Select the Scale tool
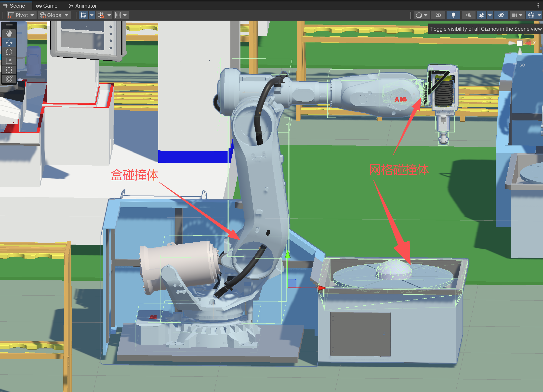This screenshot has width=543, height=392. click(9, 61)
